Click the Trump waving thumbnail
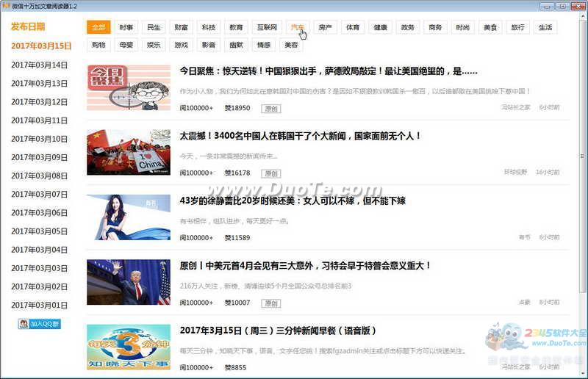Viewport: 588px width, 379px height. [129, 282]
